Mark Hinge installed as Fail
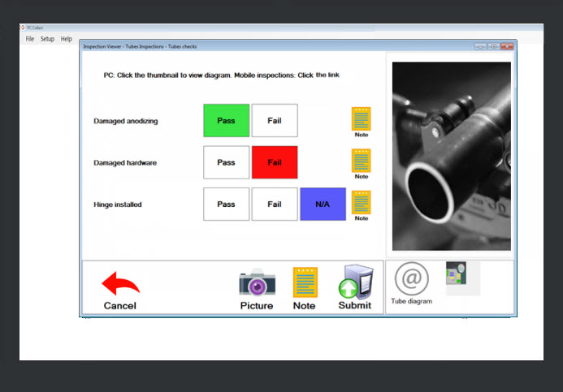The width and height of the screenshot is (563, 392). pos(275,205)
